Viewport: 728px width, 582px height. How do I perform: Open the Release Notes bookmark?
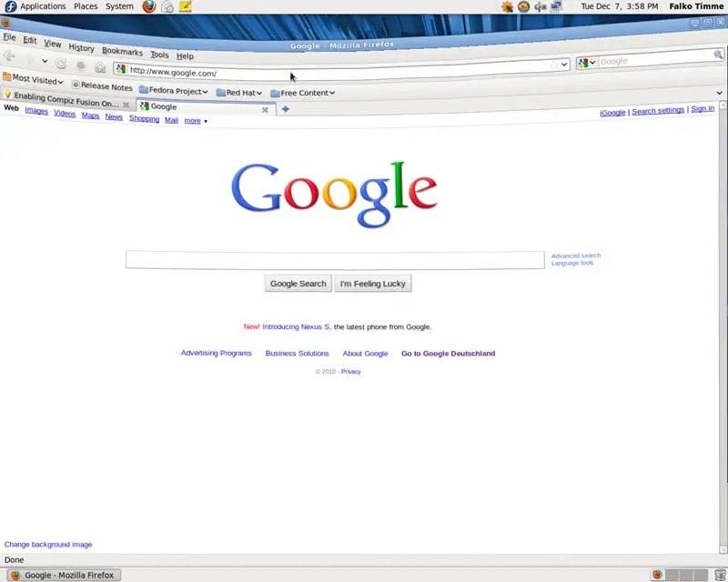(x=102, y=85)
